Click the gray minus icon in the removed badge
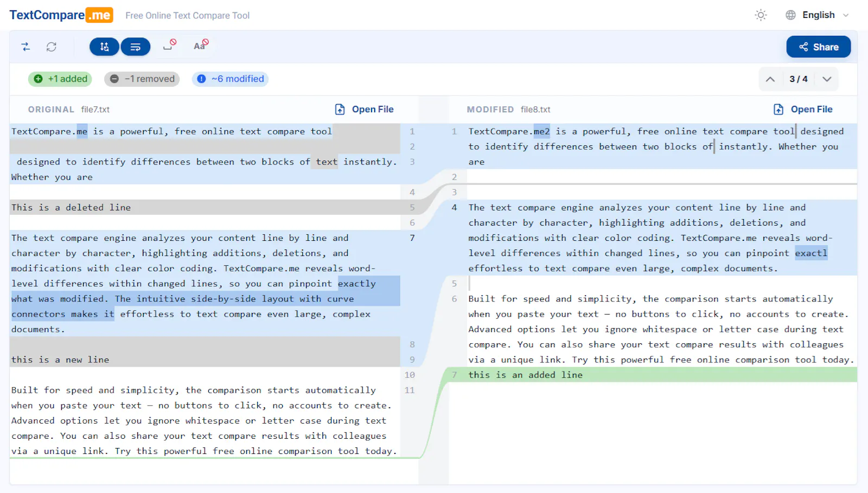The width and height of the screenshot is (868, 493). (x=114, y=79)
